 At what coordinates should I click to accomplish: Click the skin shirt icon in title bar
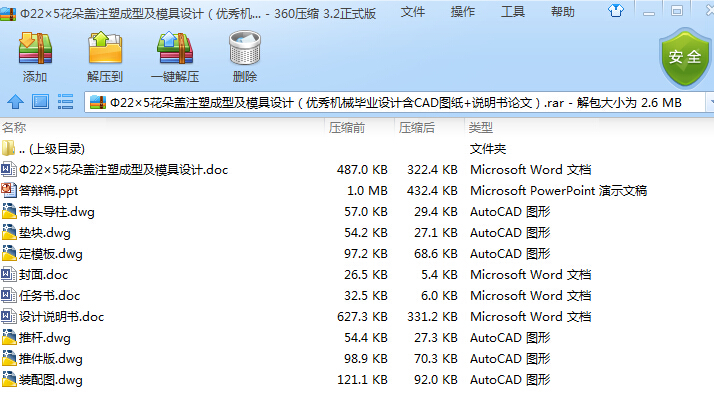(x=616, y=10)
